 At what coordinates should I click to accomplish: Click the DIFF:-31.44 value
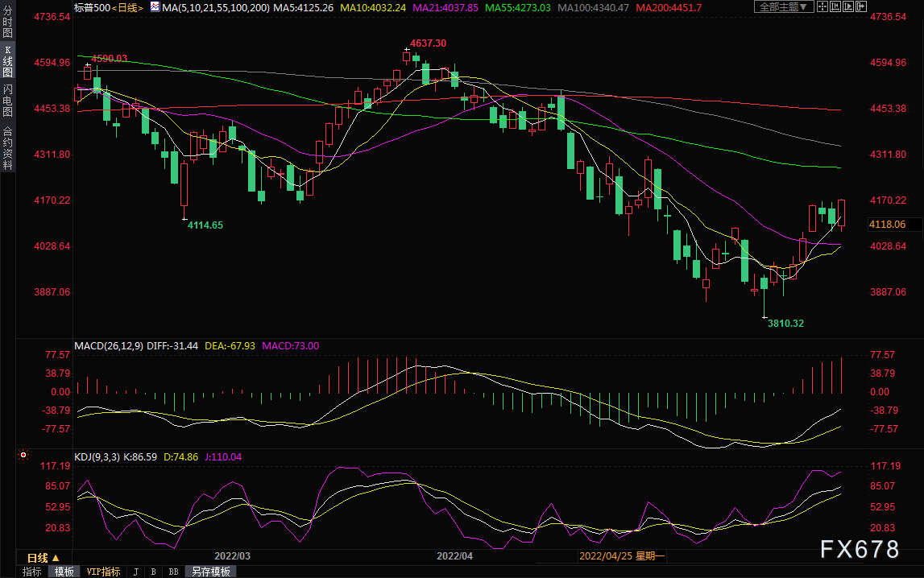(172, 346)
